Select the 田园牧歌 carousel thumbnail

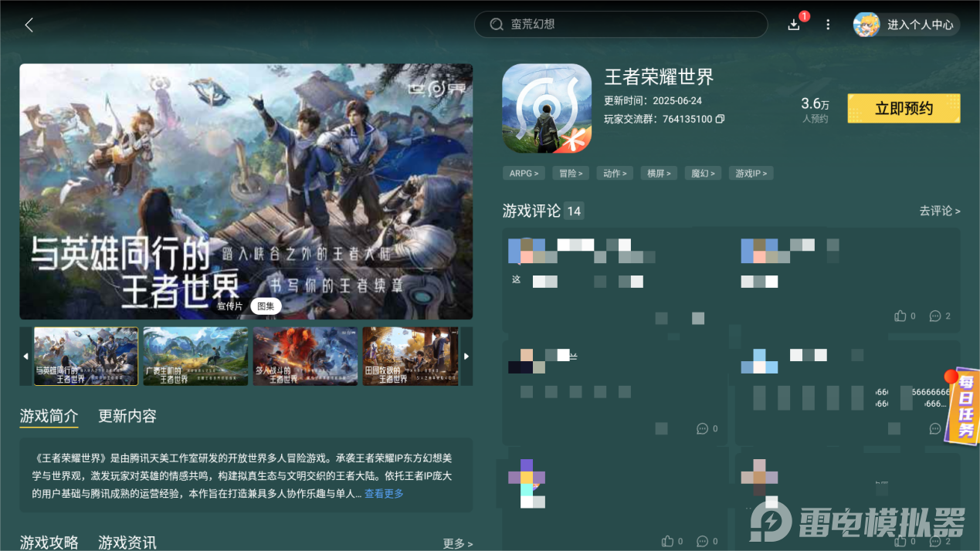[x=411, y=356]
